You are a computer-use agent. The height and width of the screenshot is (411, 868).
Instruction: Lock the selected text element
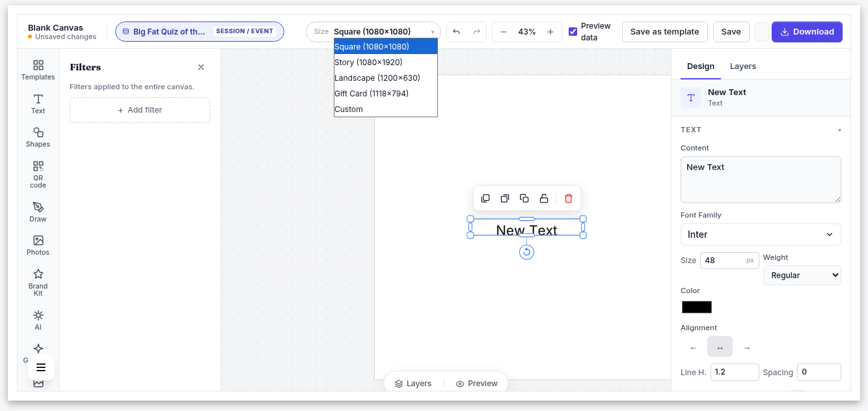click(x=544, y=199)
